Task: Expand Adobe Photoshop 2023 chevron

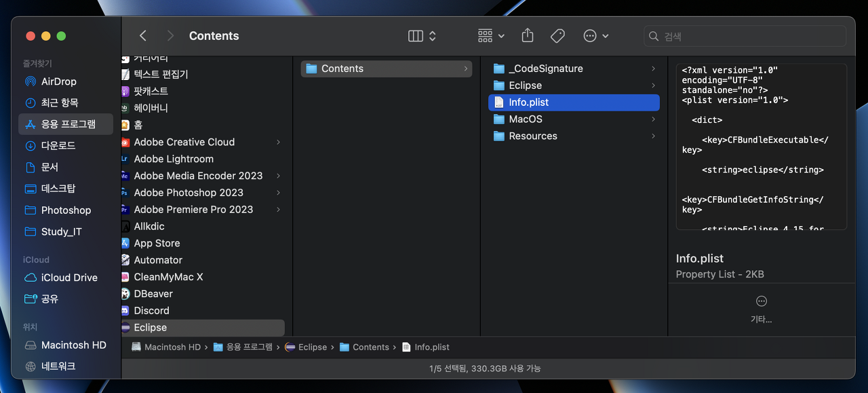Action: [x=278, y=193]
